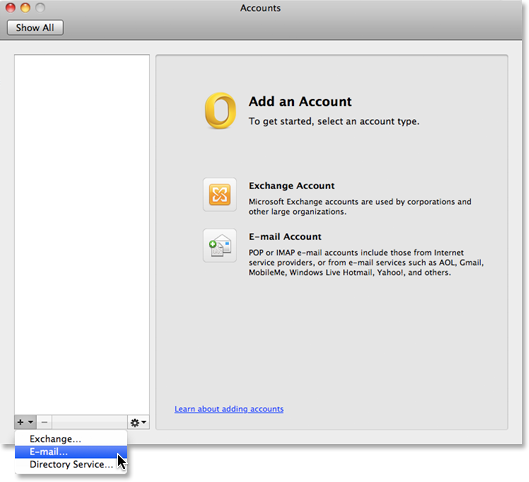The height and width of the screenshot is (482, 529).
Task: Minimize the window using yellow button
Action: pos(25,7)
